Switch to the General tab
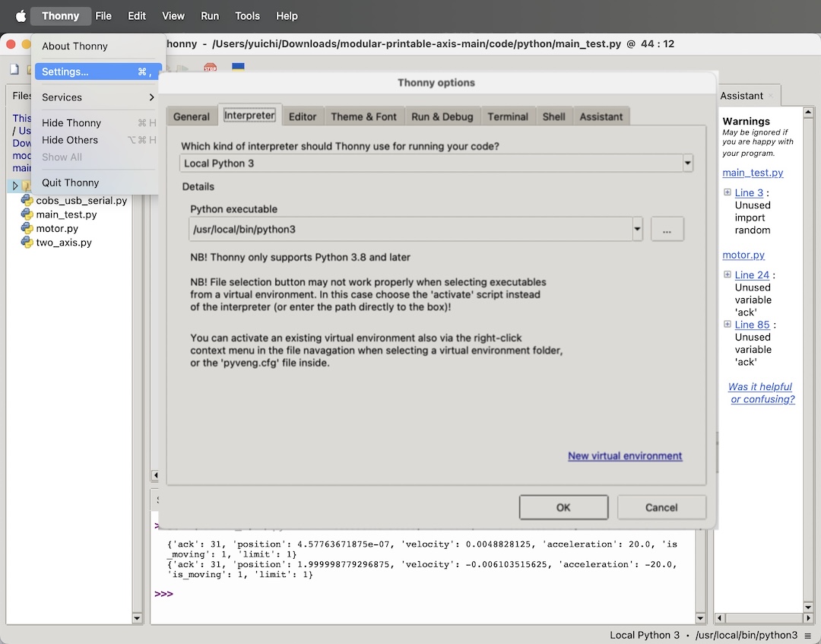The image size is (821, 644). (x=191, y=116)
